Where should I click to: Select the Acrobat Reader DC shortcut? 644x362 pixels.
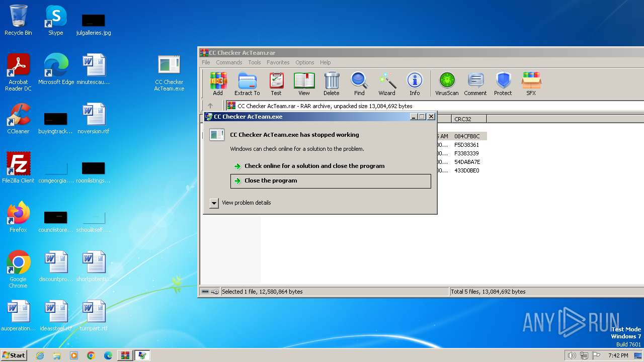18,72
